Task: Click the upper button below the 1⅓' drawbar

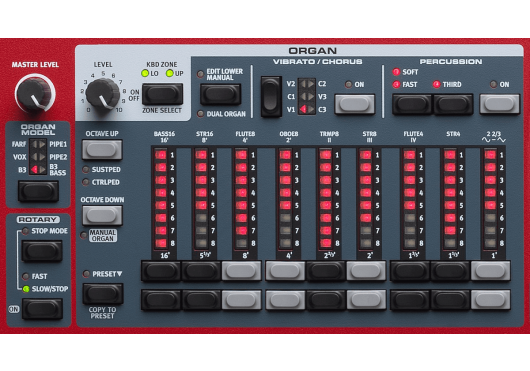Action: point(450,271)
